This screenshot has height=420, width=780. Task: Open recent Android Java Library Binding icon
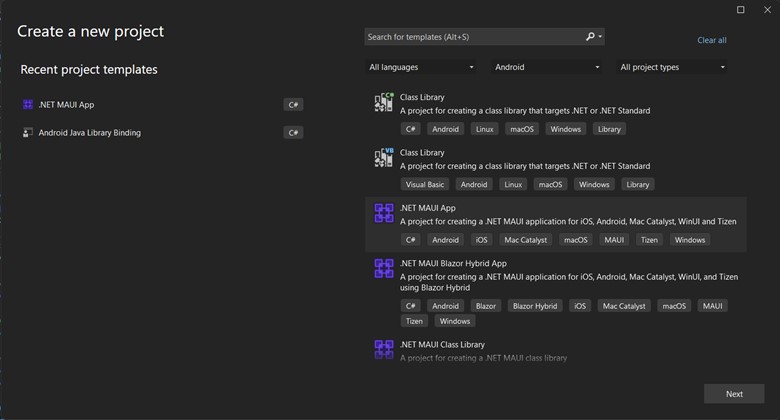[x=28, y=132]
